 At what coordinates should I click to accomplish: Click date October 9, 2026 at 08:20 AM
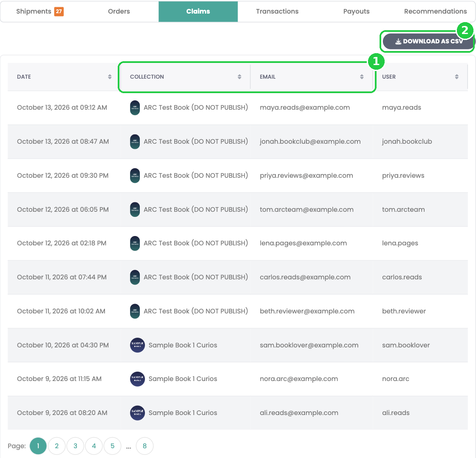tap(62, 413)
